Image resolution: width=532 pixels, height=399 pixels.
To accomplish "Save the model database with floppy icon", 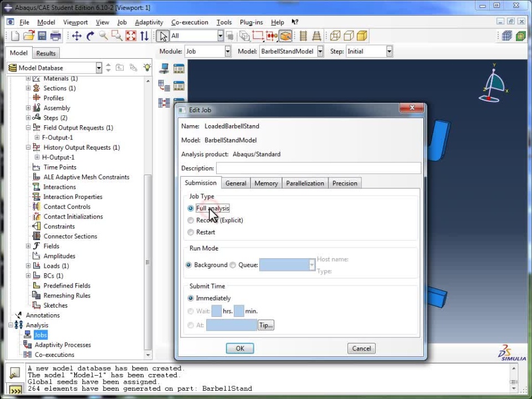I will pos(42,35).
